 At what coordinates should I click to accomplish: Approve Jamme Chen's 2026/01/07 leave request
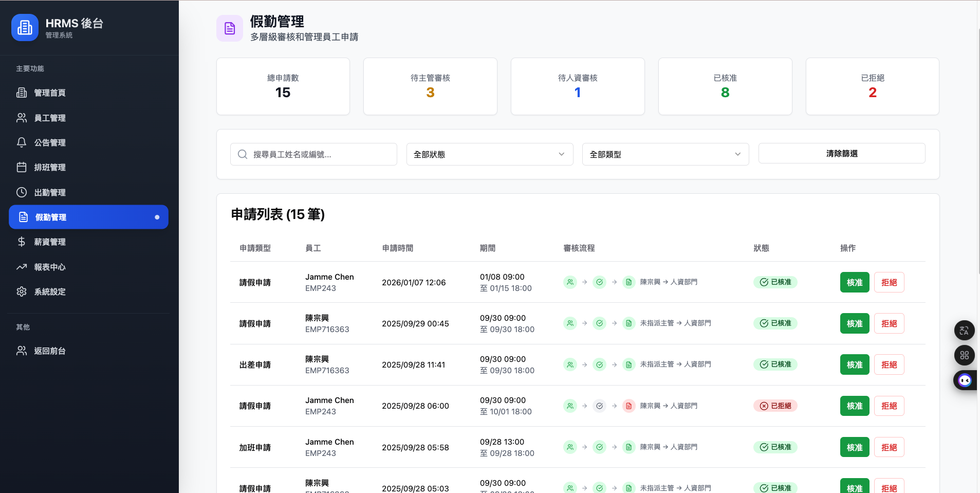tap(854, 282)
